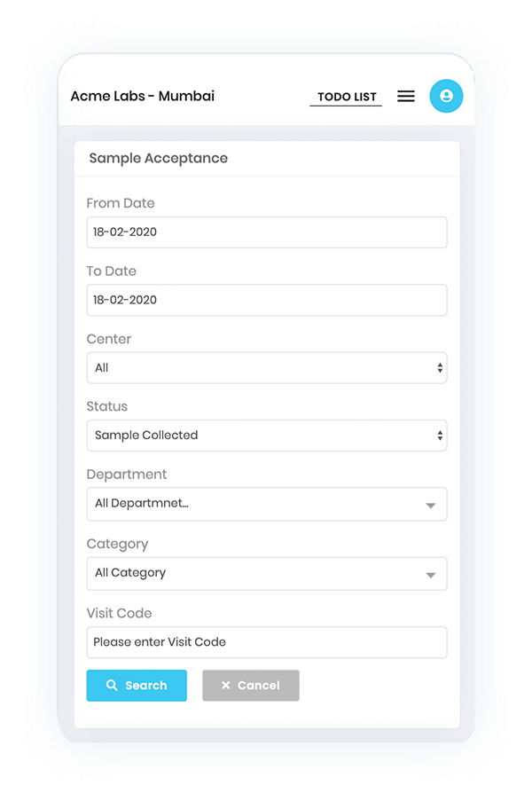Click the Department caret arrow icon

click(430, 506)
